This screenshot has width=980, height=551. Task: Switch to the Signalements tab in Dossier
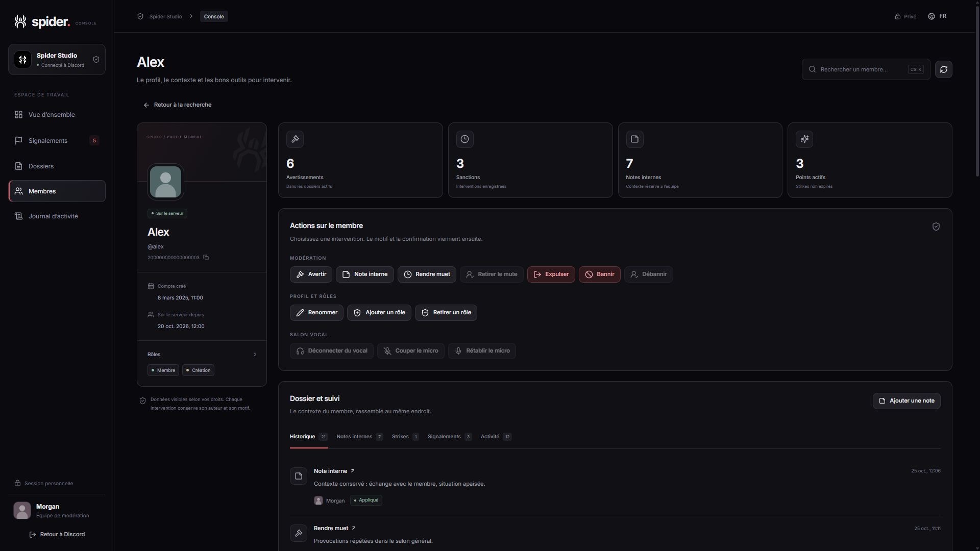pos(450,437)
